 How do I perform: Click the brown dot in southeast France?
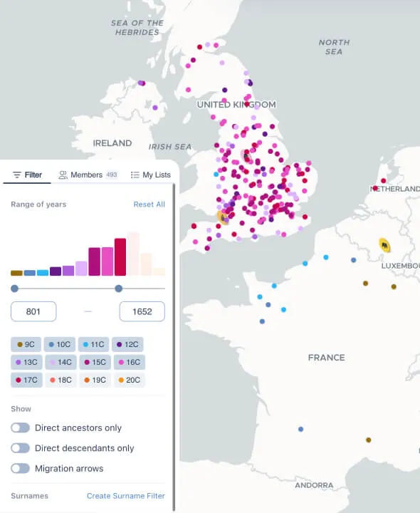[x=368, y=440]
